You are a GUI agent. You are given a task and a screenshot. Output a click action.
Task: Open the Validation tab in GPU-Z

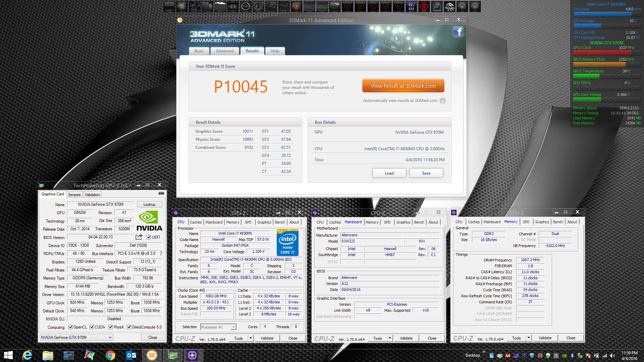(92, 195)
